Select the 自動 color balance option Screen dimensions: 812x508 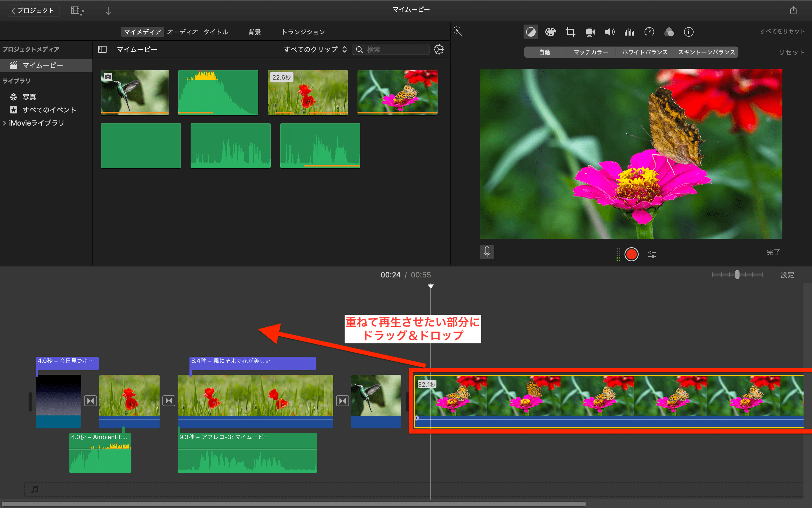pyautogui.click(x=544, y=52)
